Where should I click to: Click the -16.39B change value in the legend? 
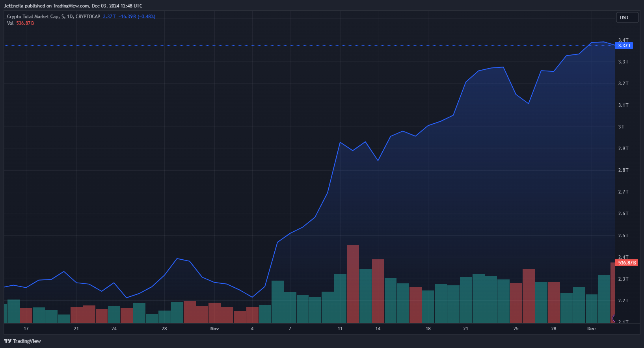point(127,17)
